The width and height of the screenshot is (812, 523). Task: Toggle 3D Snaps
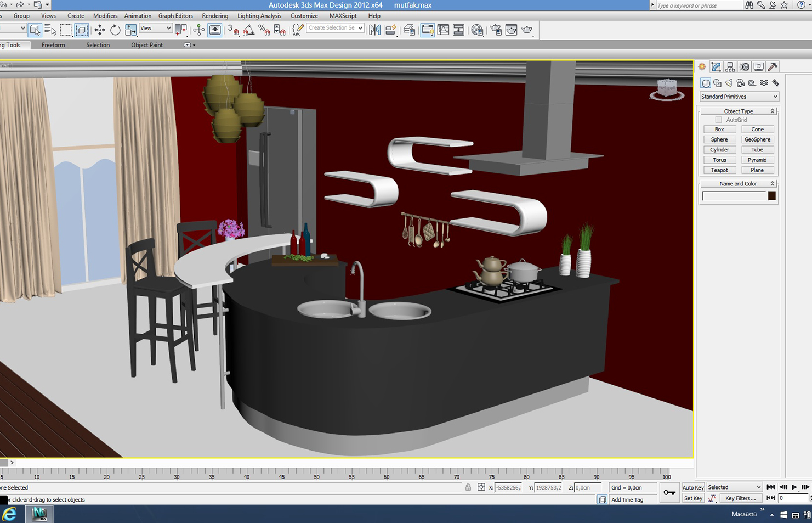233,30
